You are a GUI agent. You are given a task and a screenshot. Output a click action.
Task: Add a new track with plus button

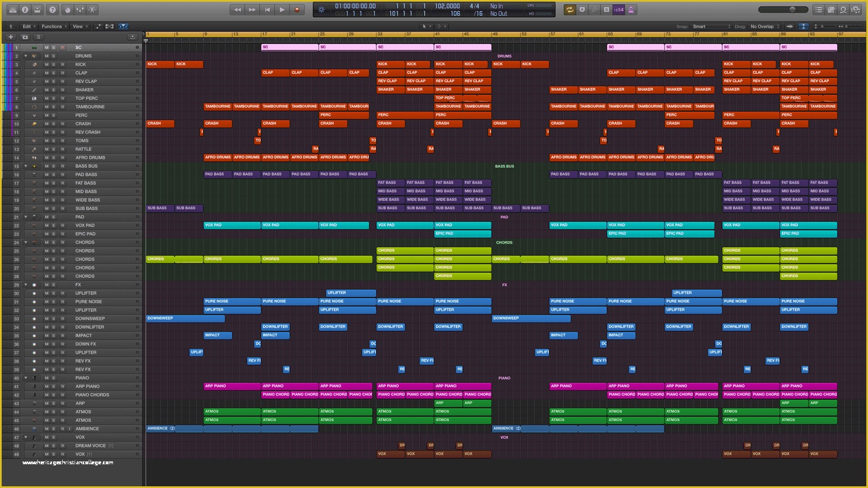pos(10,37)
